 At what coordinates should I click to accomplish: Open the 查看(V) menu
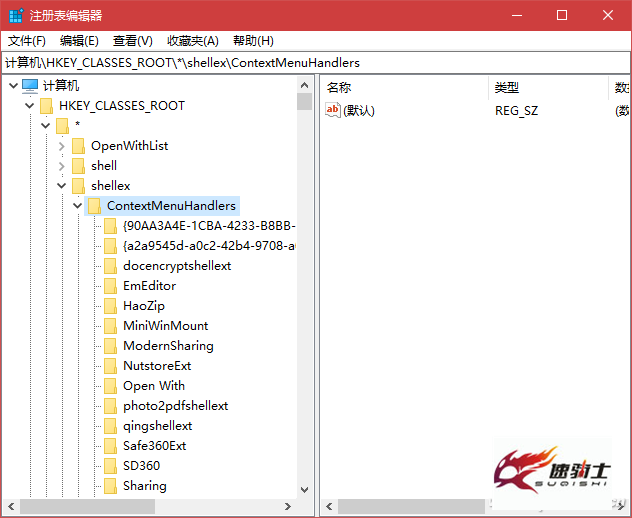[x=133, y=41]
